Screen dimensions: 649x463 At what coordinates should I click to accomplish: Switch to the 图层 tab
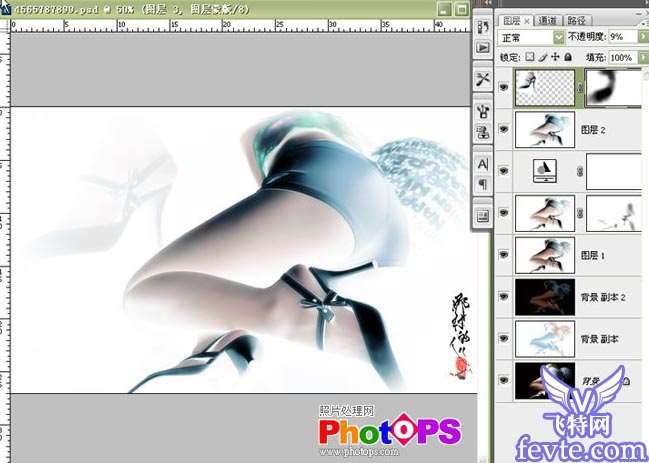click(512, 20)
